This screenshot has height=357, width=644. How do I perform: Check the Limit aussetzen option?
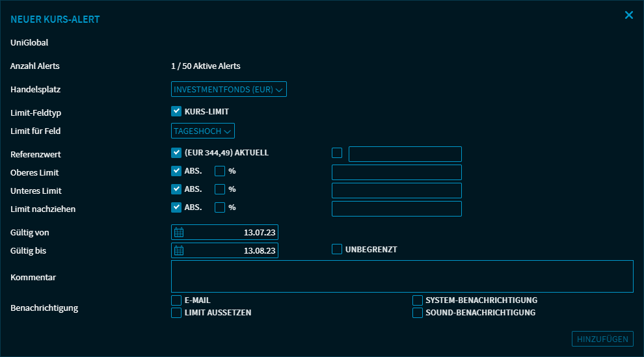[x=176, y=313]
